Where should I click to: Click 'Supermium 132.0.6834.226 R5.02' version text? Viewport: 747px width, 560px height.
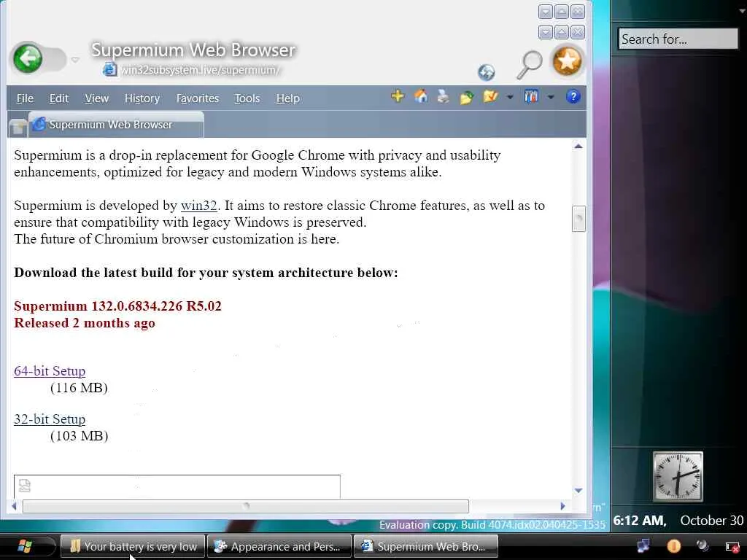(117, 306)
